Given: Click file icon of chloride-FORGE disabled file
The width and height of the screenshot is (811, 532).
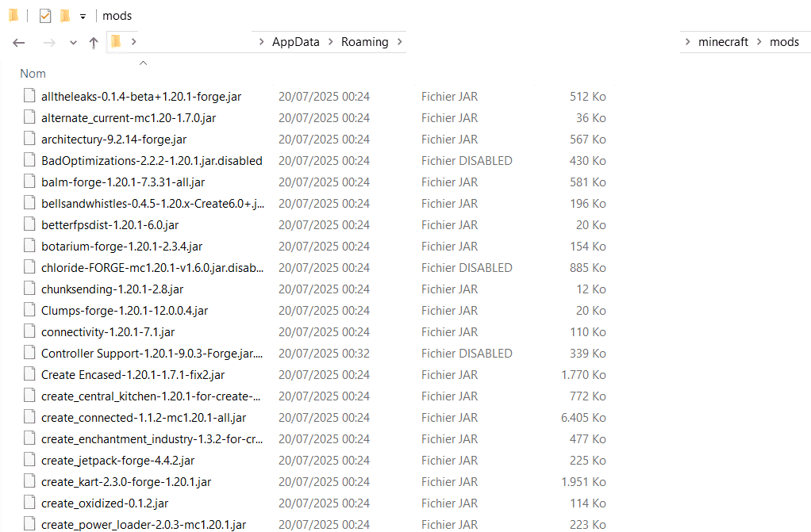Looking at the screenshot, I should pos(29,266).
